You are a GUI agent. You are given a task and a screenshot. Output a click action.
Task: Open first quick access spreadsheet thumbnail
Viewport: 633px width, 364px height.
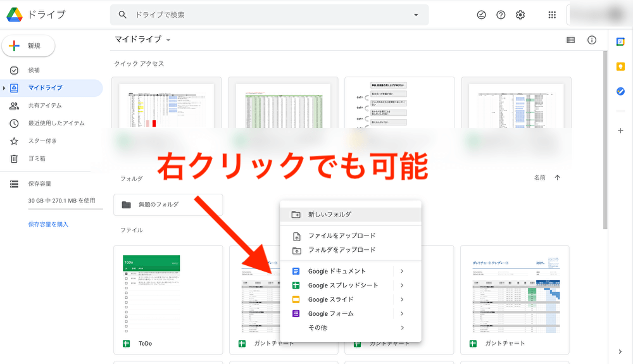click(x=166, y=103)
